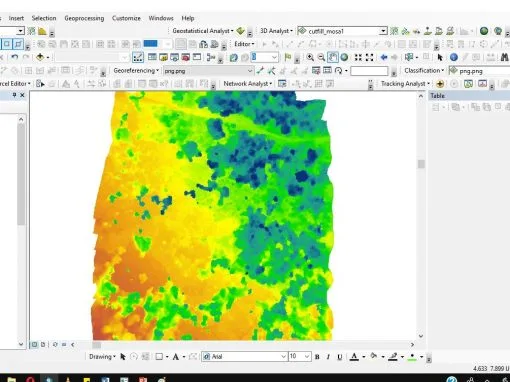This screenshot has height=382, width=510.
Task: Open the Editor Toolbar icon
Action: point(138,57)
